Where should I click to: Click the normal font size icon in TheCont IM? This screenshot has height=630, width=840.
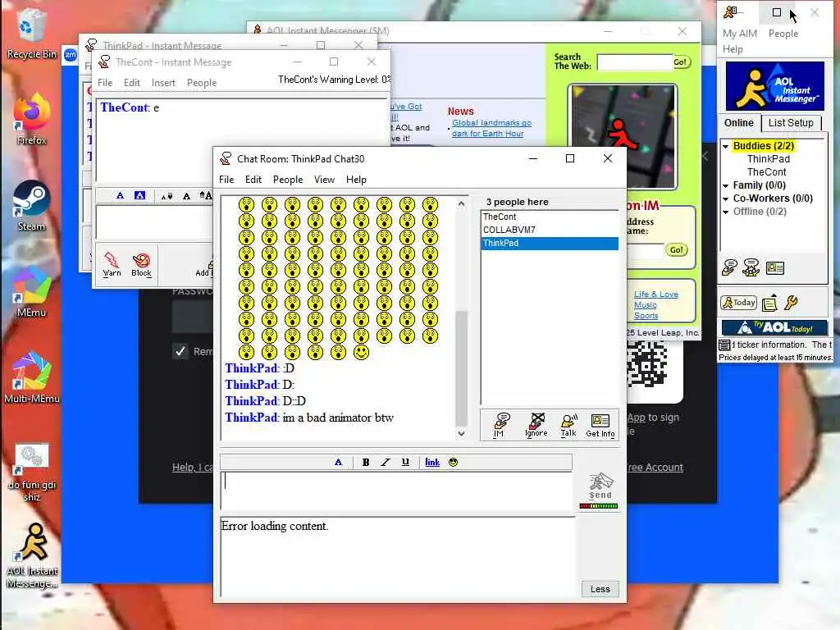(186, 196)
